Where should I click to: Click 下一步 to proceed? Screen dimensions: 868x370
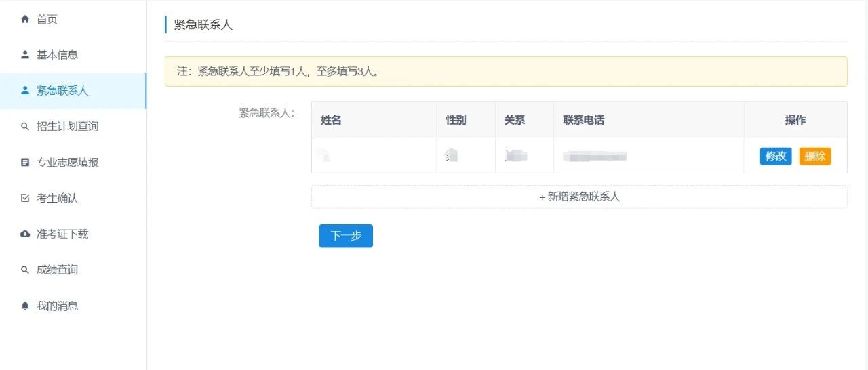(346, 236)
